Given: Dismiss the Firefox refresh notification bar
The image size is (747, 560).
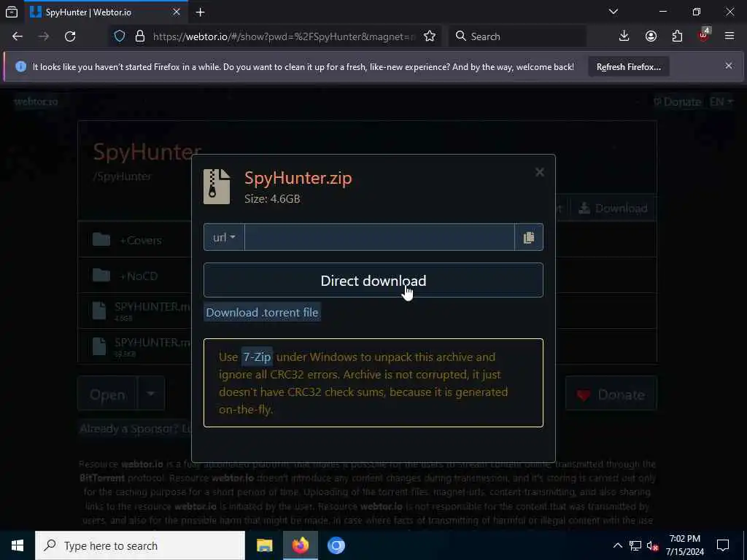Looking at the screenshot, I should (x=729, y=66).
